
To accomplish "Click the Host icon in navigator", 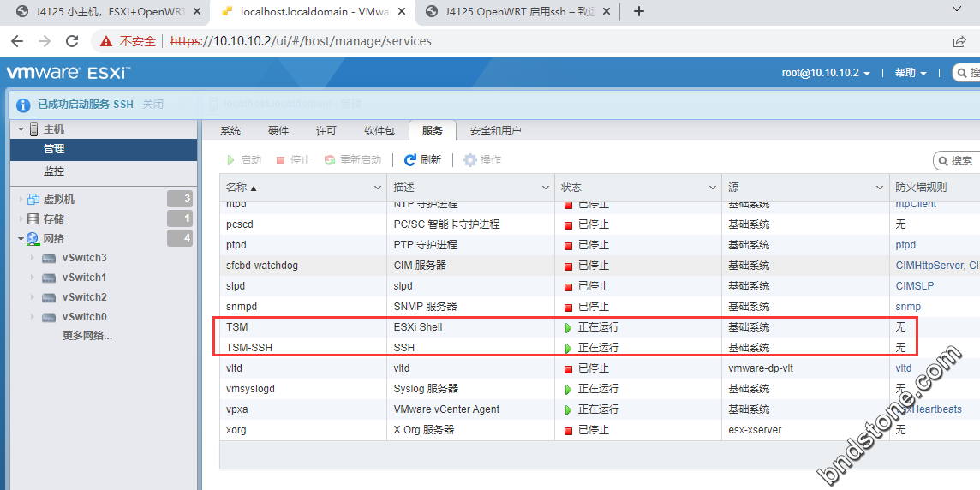I will tap(34, 129).
